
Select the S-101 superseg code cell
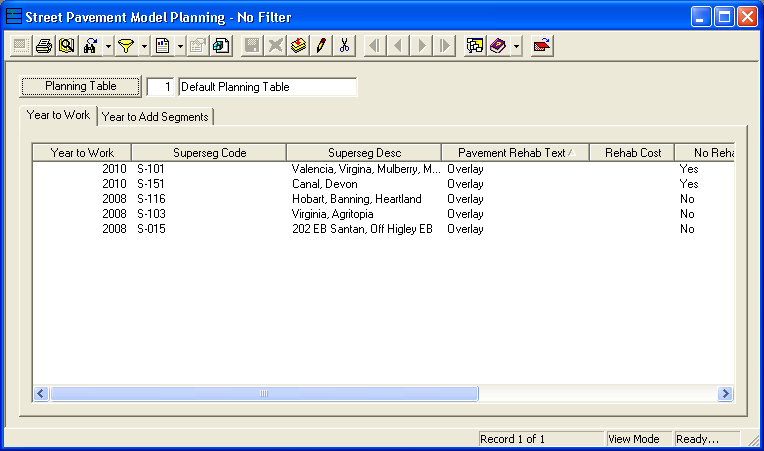pos(151,169)
